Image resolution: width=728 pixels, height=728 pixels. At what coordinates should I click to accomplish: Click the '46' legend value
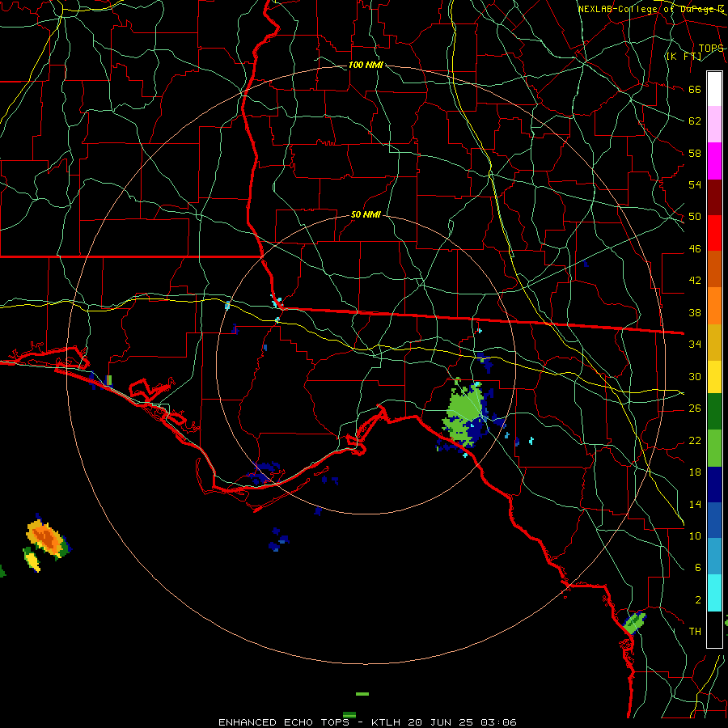pos(695,249)
